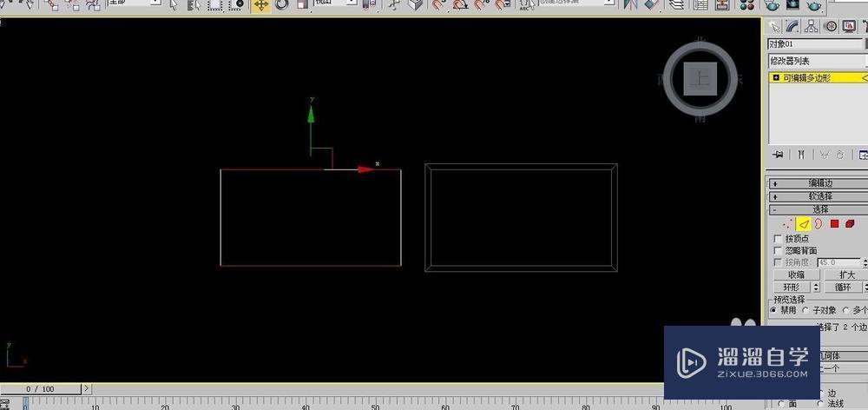Switch to the Modify command panel tab
This screenshot has width=868, height=410.
pos(792,26)
